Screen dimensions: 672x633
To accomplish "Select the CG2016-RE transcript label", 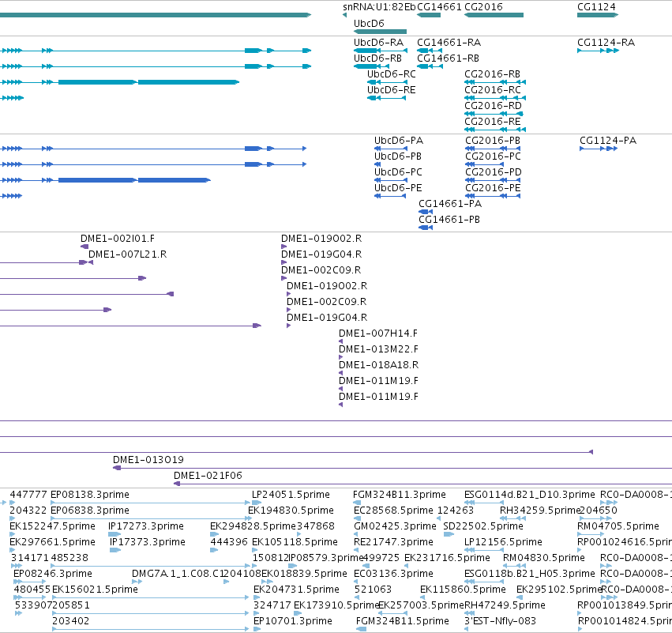I will pyautogui.click(x=493, y=122).
